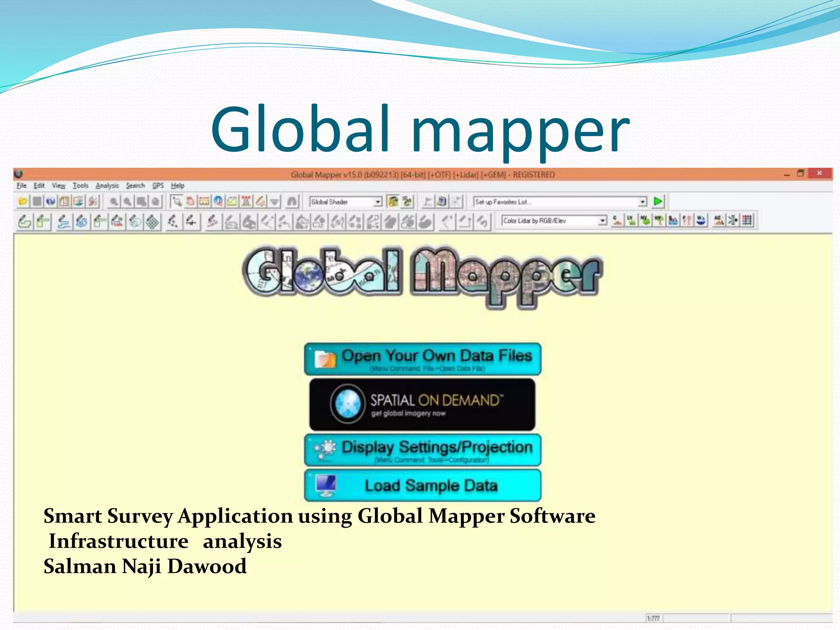Image resolution: width=840 pixels, height=630 pixels.
Task: Open the Tools menu
Action: point(80,186)
